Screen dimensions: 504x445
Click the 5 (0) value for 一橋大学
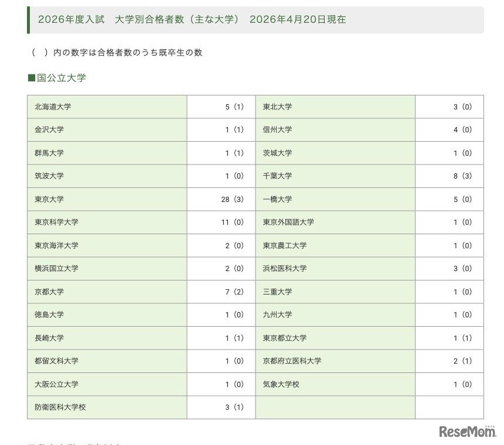pos(462,200)
